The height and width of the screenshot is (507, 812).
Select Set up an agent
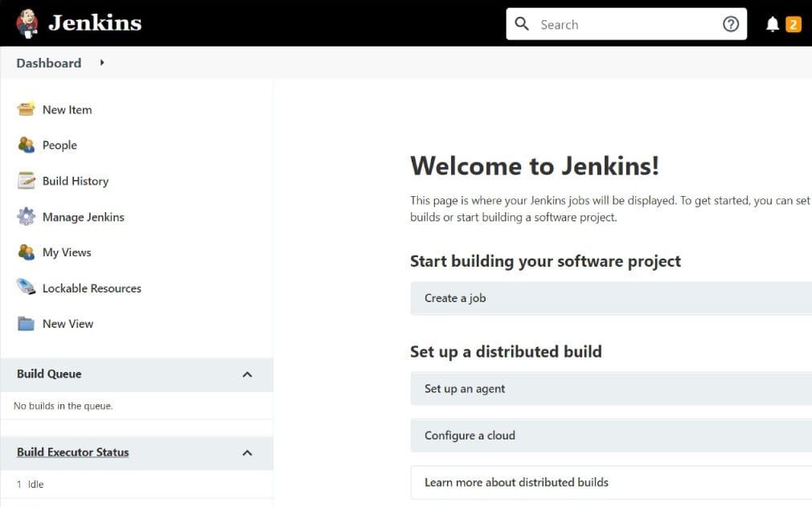465,389
